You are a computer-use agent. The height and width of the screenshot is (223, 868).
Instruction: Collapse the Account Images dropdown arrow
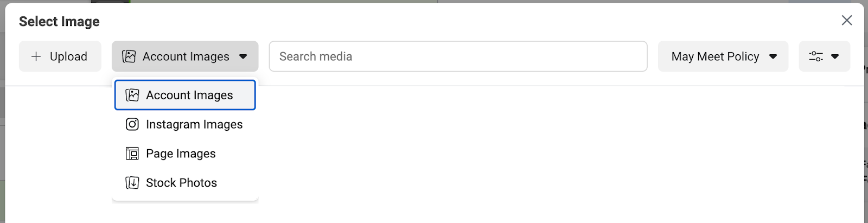pyautogui.click(x=243, y=56)
